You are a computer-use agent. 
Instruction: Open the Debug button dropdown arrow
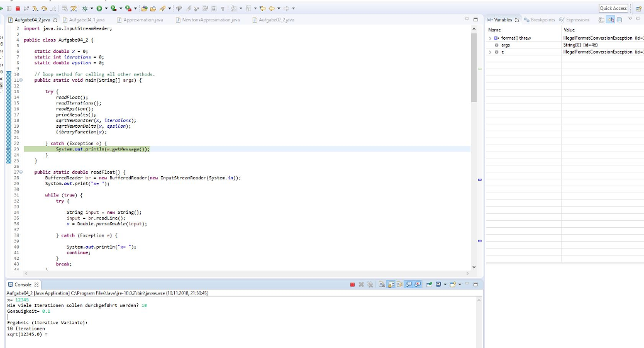click(92, 8)
